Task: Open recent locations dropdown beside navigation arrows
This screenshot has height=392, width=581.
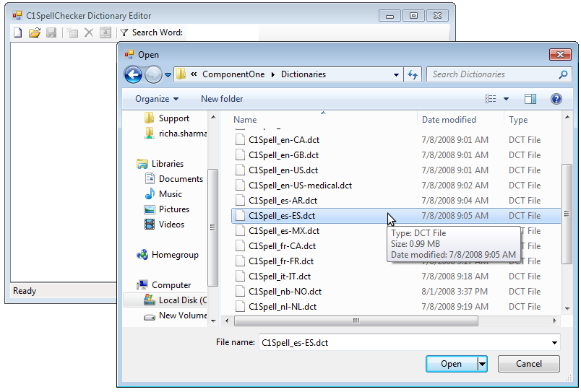Action: (x=168, y=75)
